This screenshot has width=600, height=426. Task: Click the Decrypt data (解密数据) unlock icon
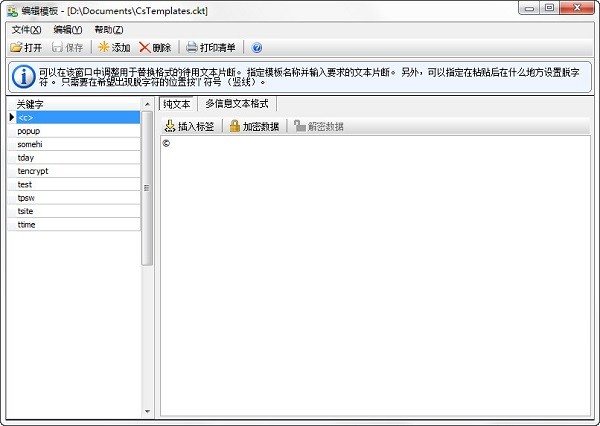[x=300, y=126]
